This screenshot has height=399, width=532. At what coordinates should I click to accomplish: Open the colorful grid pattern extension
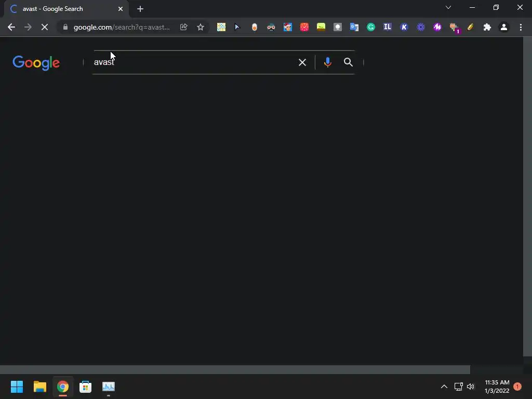[x=221, y=27]
